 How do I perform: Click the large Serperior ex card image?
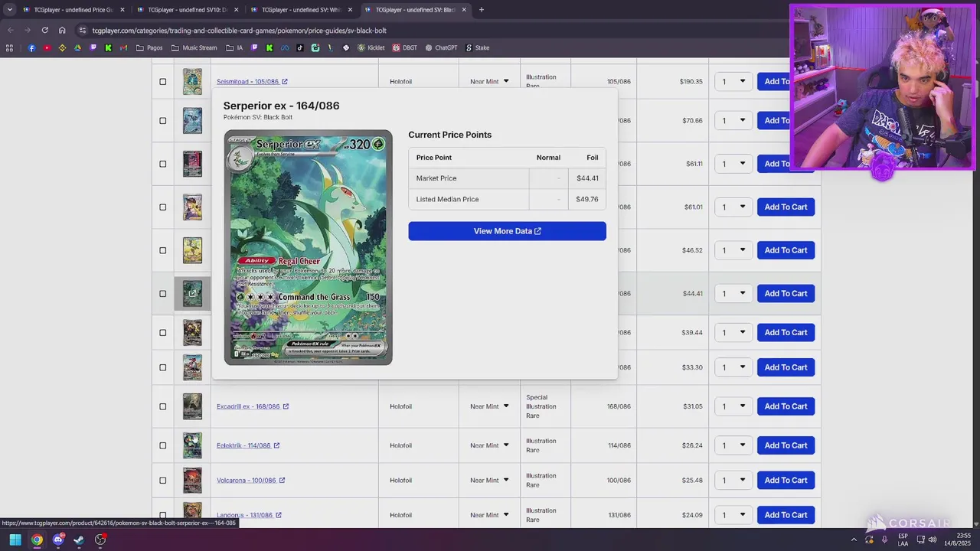pos(308,247)
